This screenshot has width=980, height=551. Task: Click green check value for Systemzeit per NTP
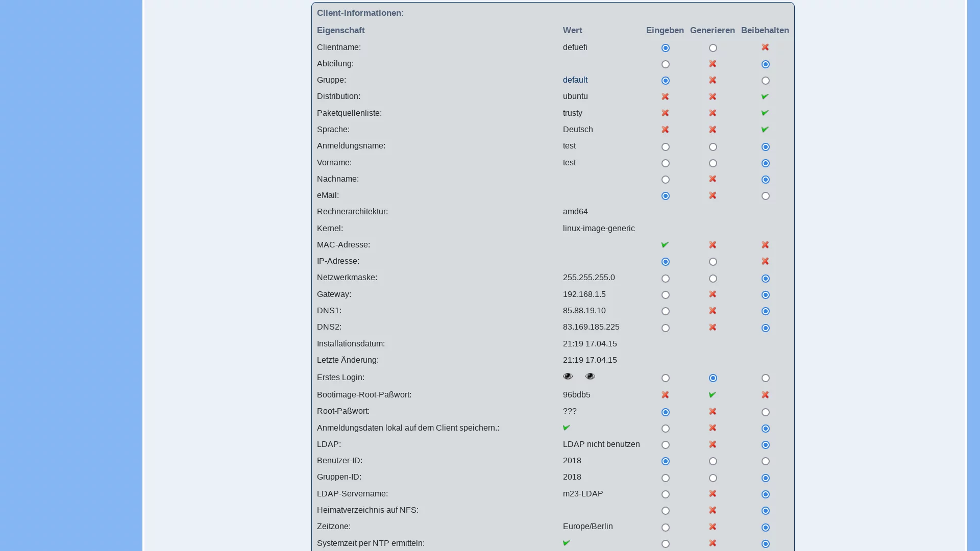567,543
